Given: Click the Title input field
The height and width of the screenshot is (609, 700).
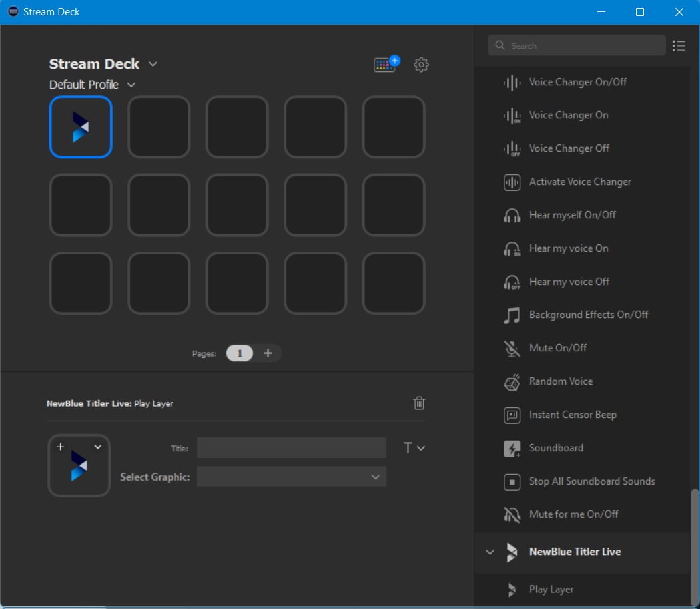Looking at the screenshot, I should [x=292, y=447].
